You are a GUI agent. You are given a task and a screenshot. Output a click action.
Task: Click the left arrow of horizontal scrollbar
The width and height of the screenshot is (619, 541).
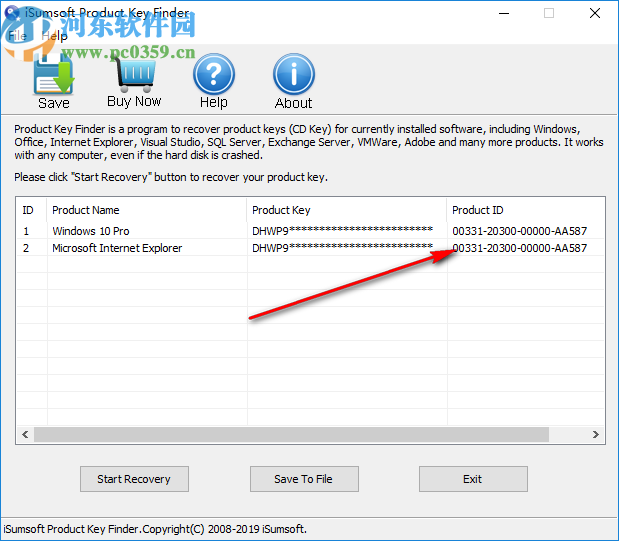pyautogui.click(x=25, y=434)
